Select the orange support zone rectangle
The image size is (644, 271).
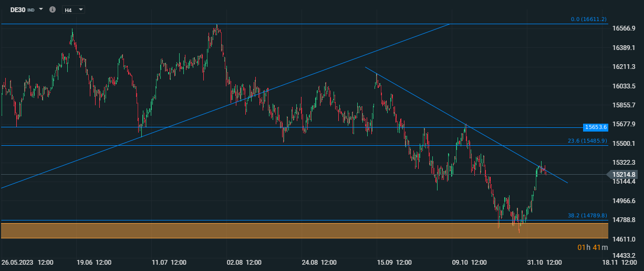(x=305, y=230)
